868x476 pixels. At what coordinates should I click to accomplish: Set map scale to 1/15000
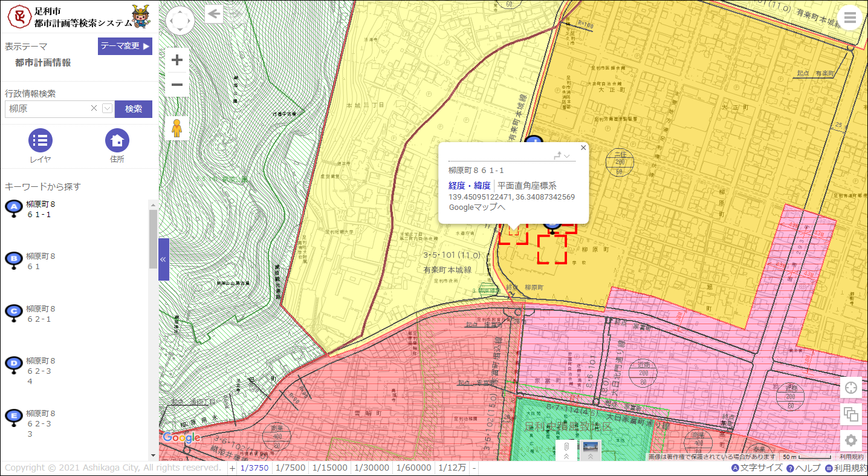(x=329, y=468)
